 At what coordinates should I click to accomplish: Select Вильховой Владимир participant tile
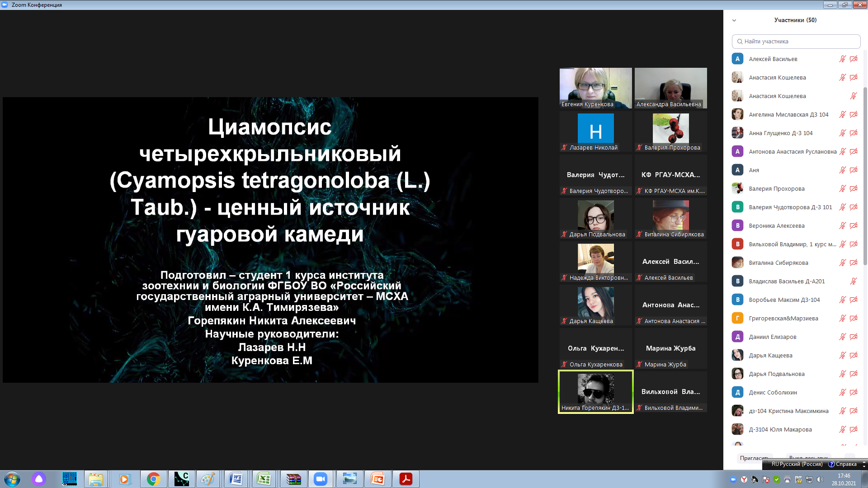click(670, 392)
